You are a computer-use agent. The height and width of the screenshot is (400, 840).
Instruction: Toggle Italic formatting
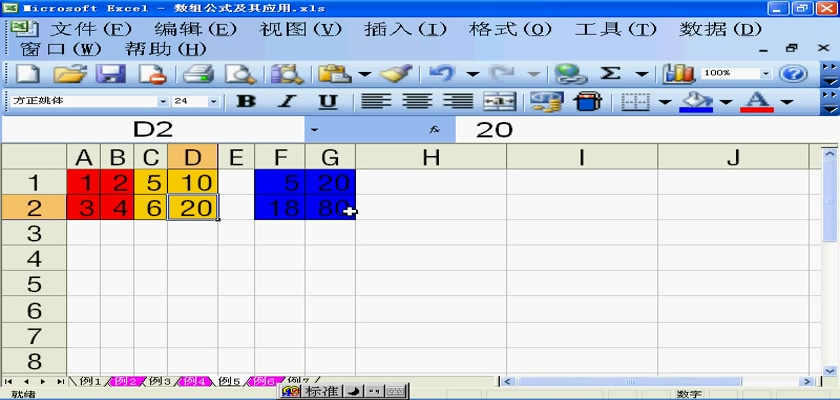coord(286,102)
